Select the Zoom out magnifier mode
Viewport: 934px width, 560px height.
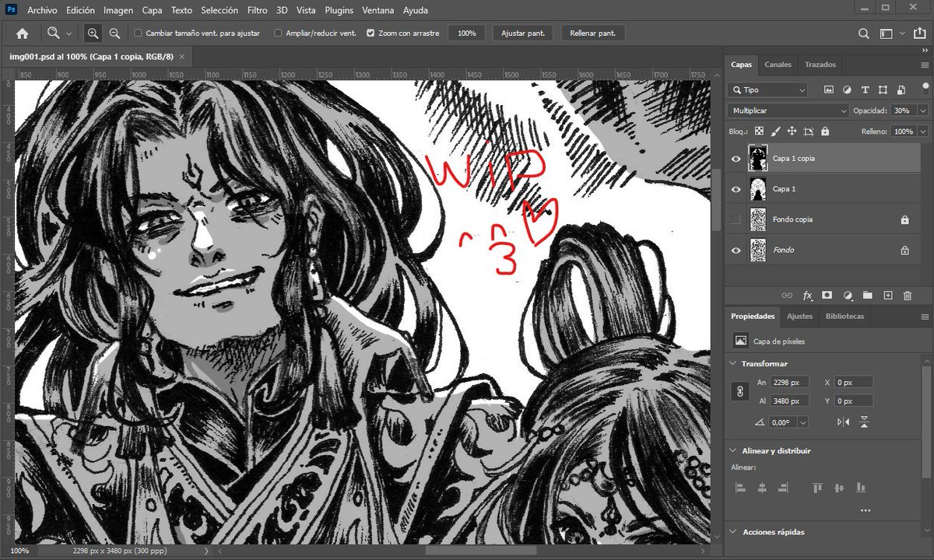click(x=114, y=33)
